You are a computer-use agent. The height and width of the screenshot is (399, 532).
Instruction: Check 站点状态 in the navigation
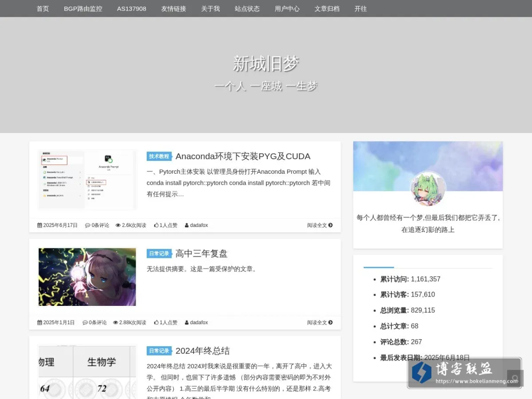(x=247, y=8)
